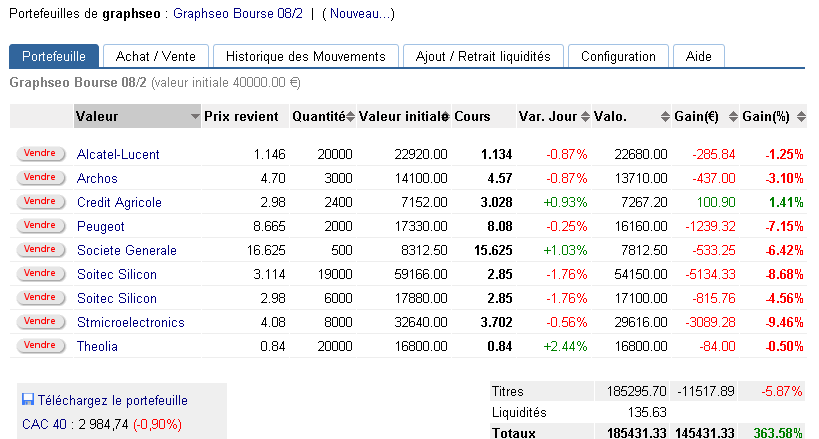Click the floppy disk download icon
Screen dimensions: 819x439
pos(28,401)
